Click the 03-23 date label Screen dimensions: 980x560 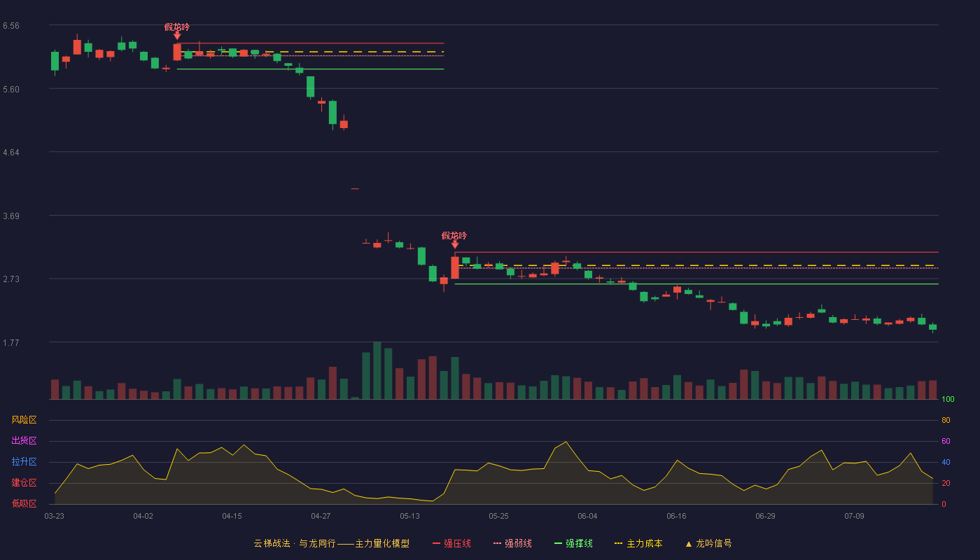55,516
